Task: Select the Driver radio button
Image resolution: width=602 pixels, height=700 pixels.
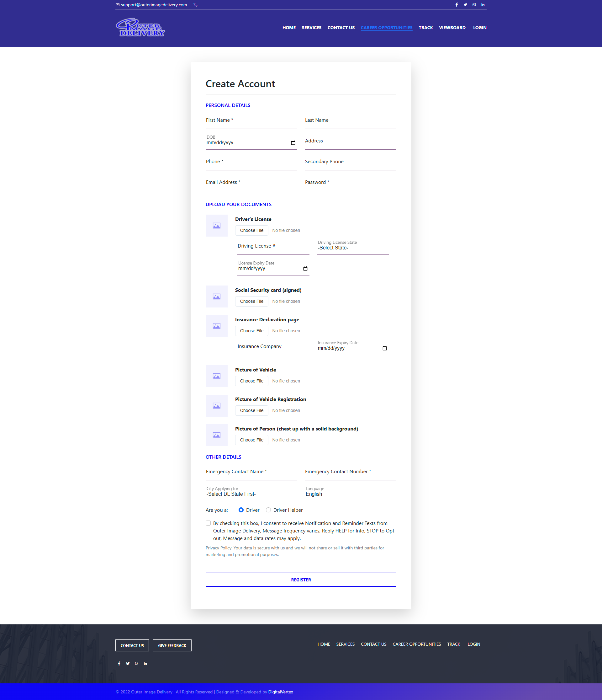Action: click(241, 510)
